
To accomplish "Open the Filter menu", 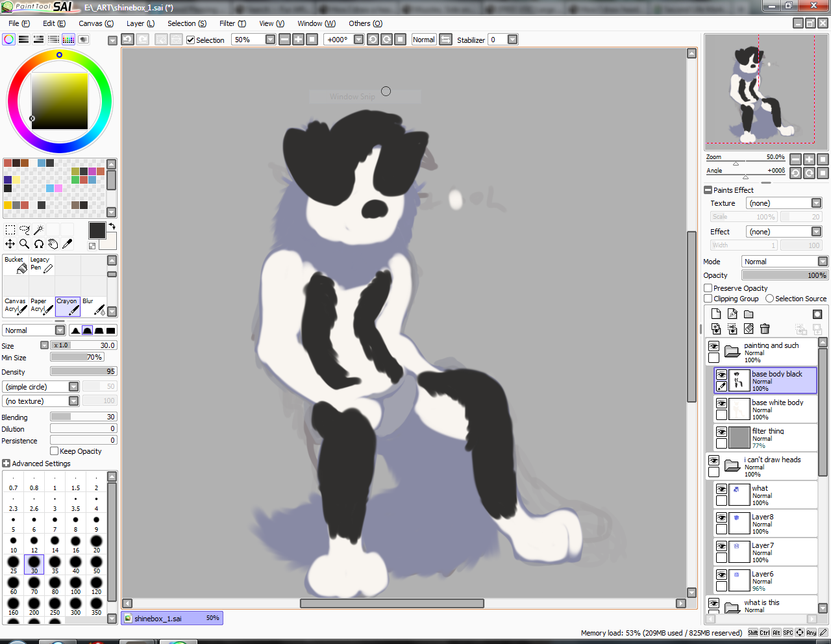I will pyautogui.click(x=232, y=23).
